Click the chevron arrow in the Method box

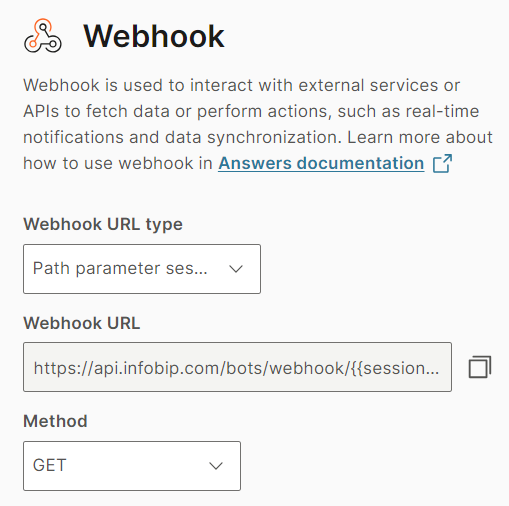(216, 466)
